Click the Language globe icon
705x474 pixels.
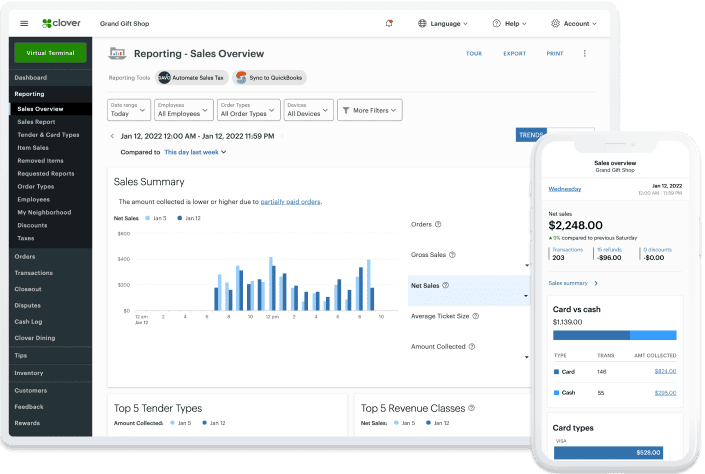[x=422, y=23]
